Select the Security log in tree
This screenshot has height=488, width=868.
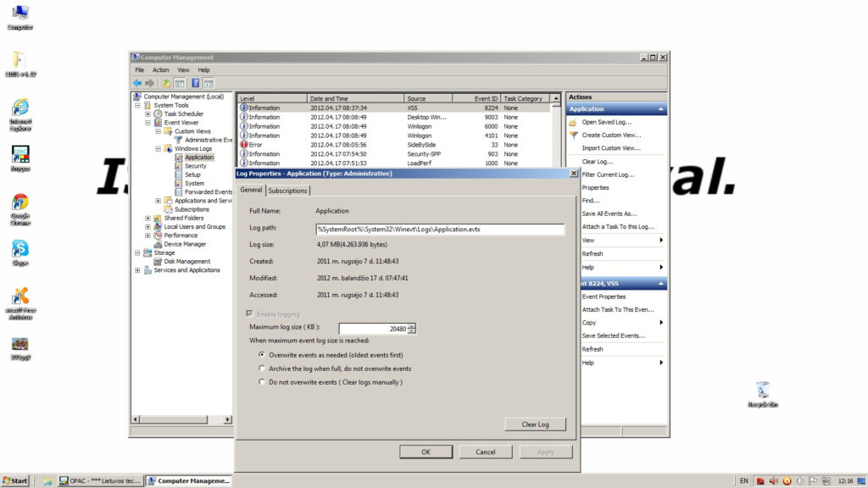point(196,166)
